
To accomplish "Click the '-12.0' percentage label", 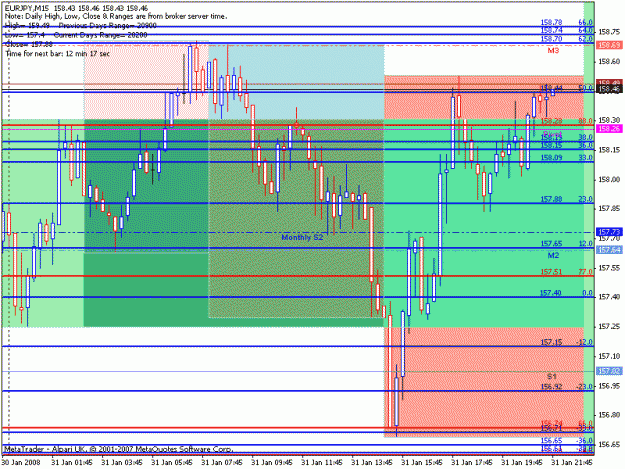I will pyautogui.click(x=584, y=342).
